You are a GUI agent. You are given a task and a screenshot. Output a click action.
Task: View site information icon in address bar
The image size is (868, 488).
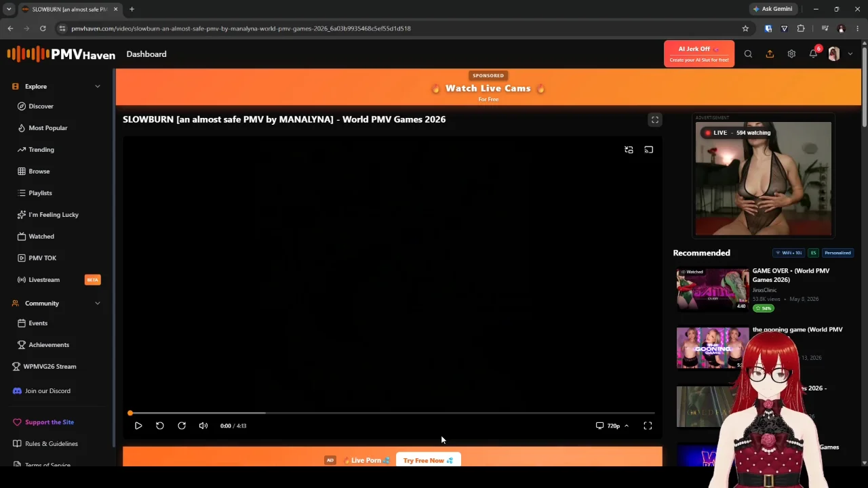click(62, 28)
